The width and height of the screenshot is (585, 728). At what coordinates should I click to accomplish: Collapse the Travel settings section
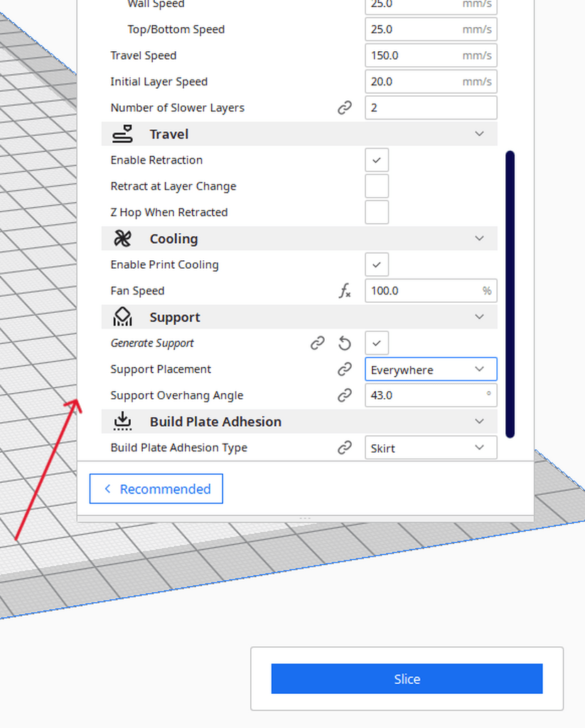tap(479, 134)
